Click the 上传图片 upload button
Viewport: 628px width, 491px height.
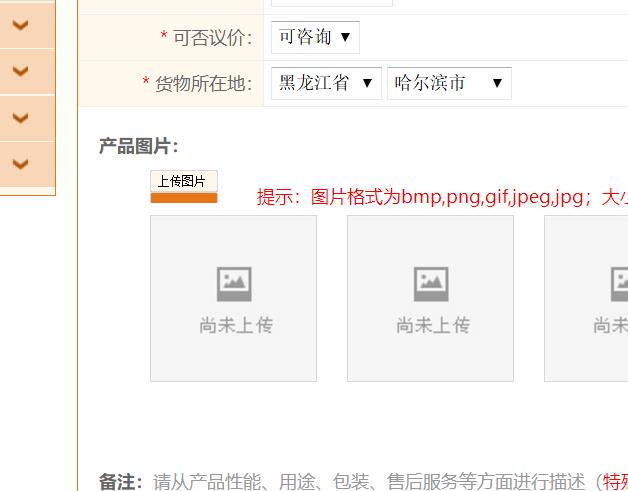(183, 181)
